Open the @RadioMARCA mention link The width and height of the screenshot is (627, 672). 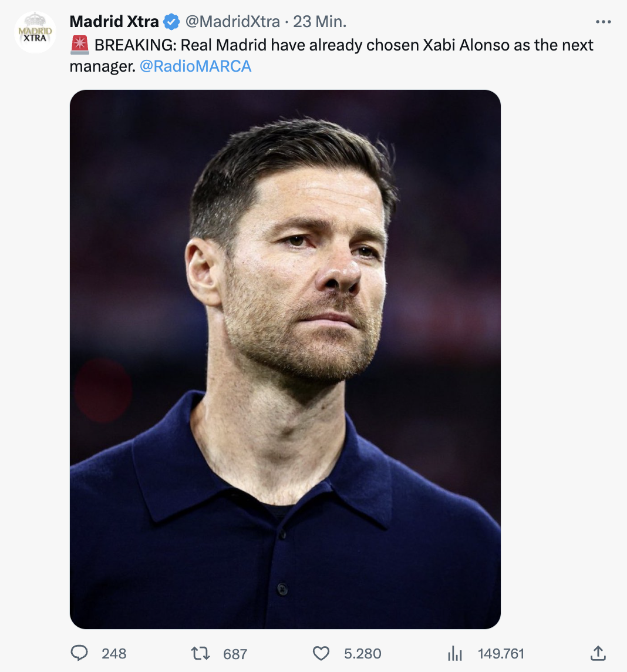pyautogui.click(x=195, y=66)
